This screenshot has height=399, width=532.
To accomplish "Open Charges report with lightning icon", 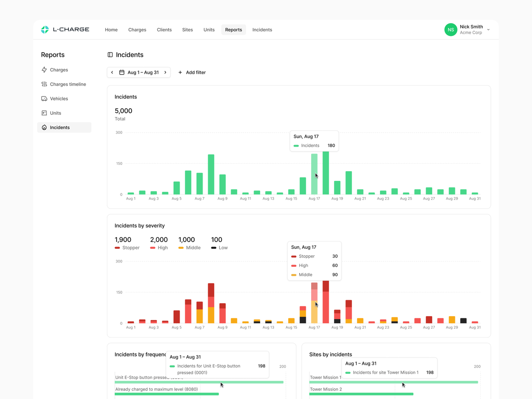I will pos(44,70).
